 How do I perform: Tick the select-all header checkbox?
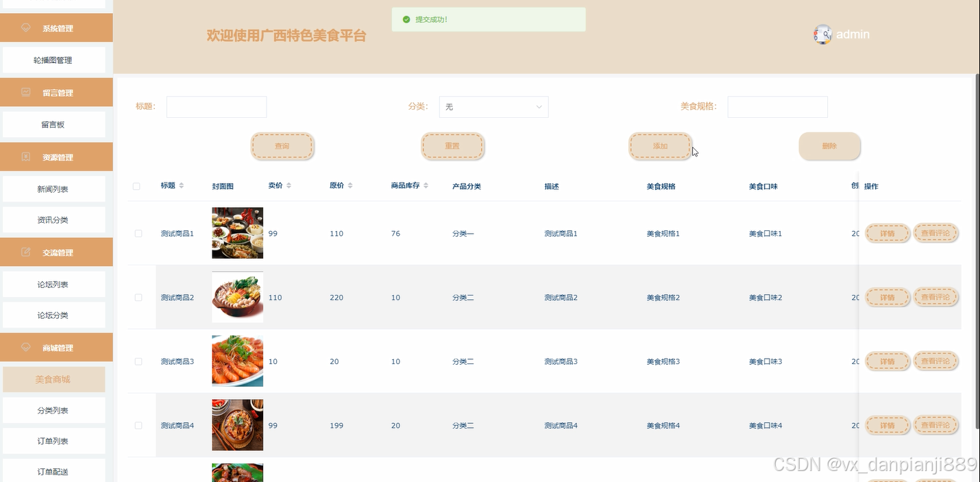[136, 186]
